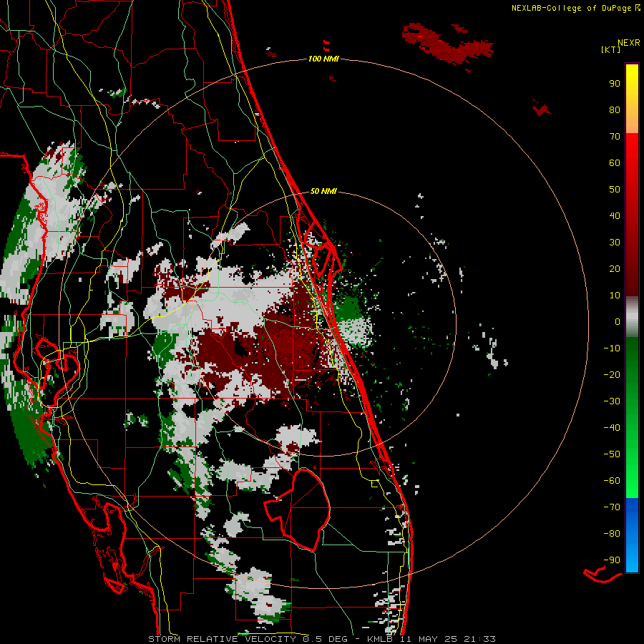Pick the blue segment of the color bar

click(x=632, y=535)
